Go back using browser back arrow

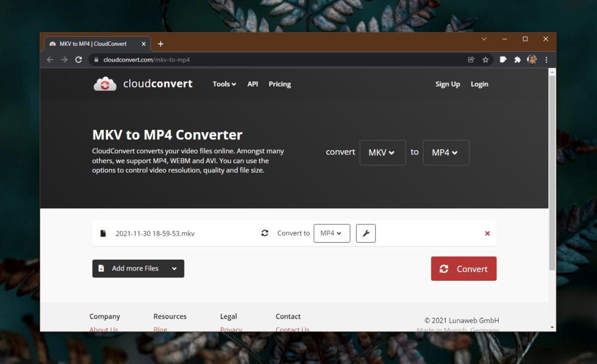[50, 60]
